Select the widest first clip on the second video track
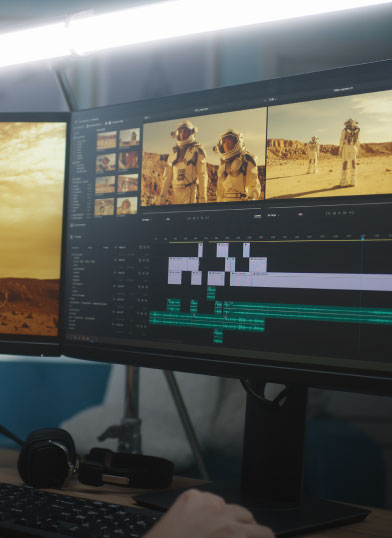The image size is (392, 538). coord(178,264)
